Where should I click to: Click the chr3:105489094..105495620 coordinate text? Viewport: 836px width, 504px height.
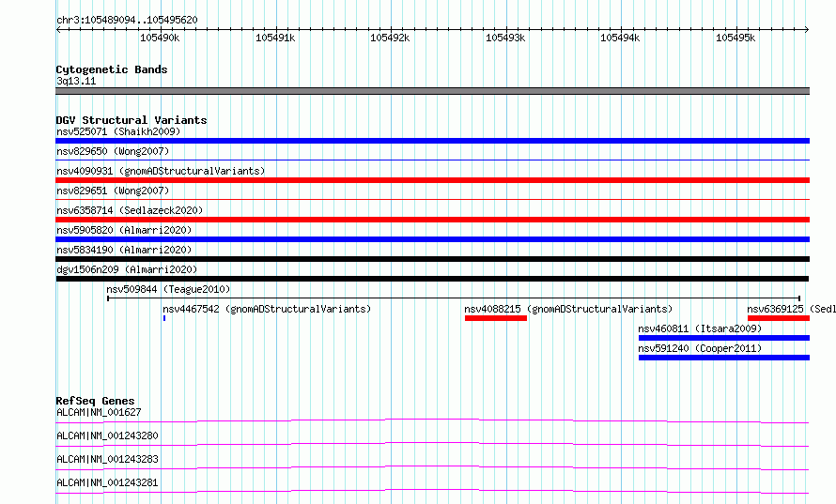click(x=127, y=20)
